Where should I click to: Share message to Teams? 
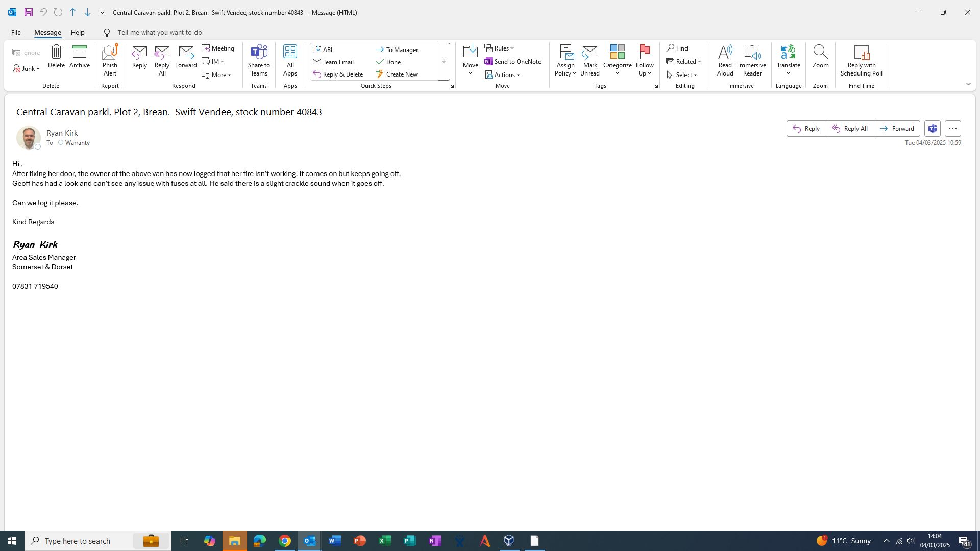point(259,53)
